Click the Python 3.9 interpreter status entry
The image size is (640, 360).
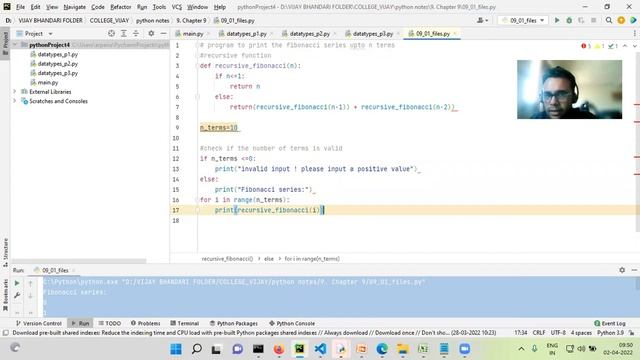(610, 333)
